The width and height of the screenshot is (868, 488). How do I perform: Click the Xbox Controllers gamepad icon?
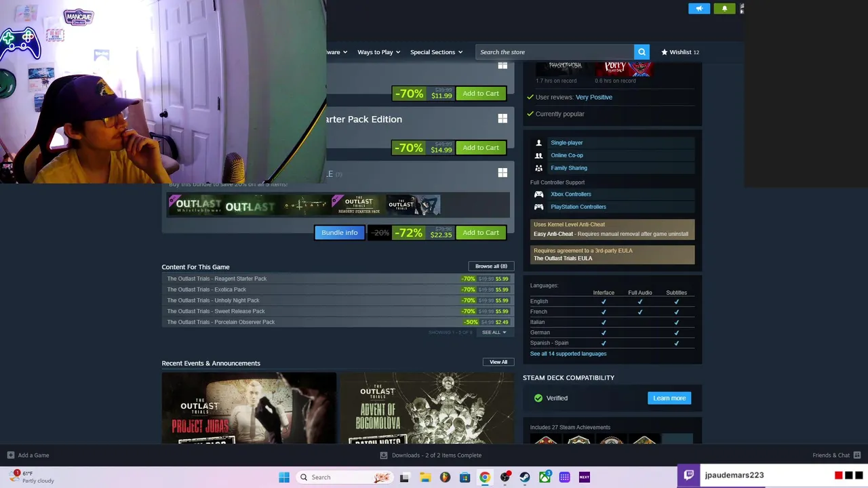[538, 194]
